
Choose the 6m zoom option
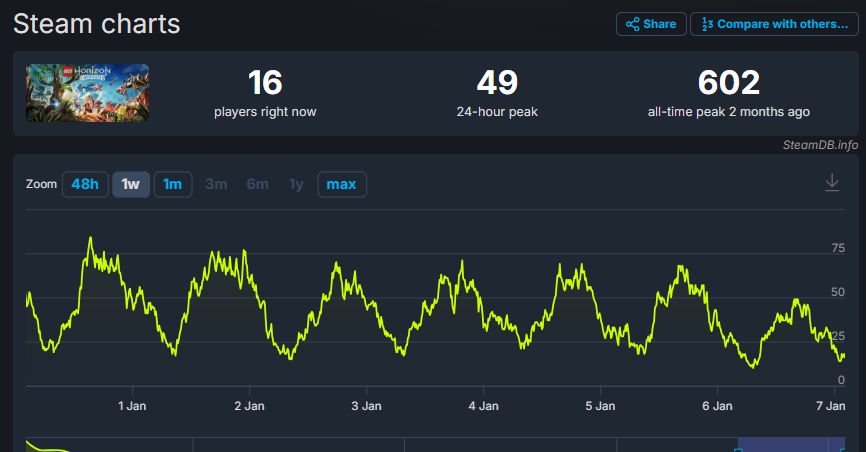tap(257, 184)
